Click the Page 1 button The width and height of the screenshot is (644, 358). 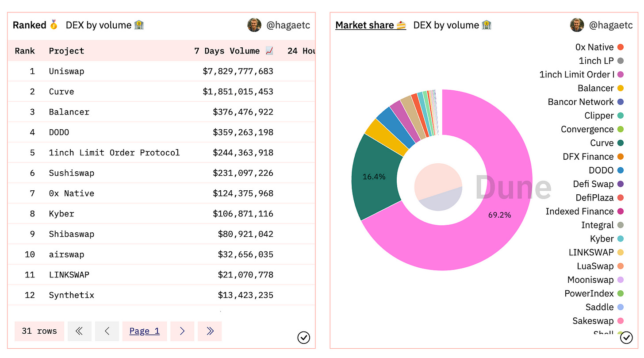click(x=145, y=331)
